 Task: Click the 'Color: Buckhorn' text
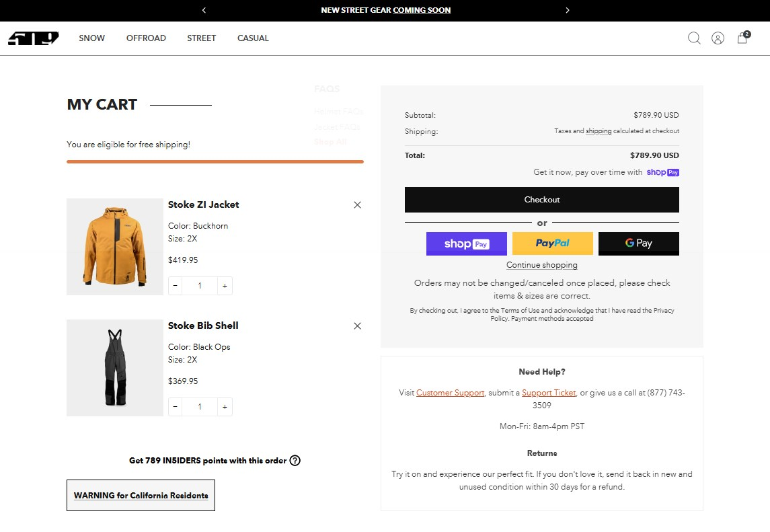coord(198,226)
